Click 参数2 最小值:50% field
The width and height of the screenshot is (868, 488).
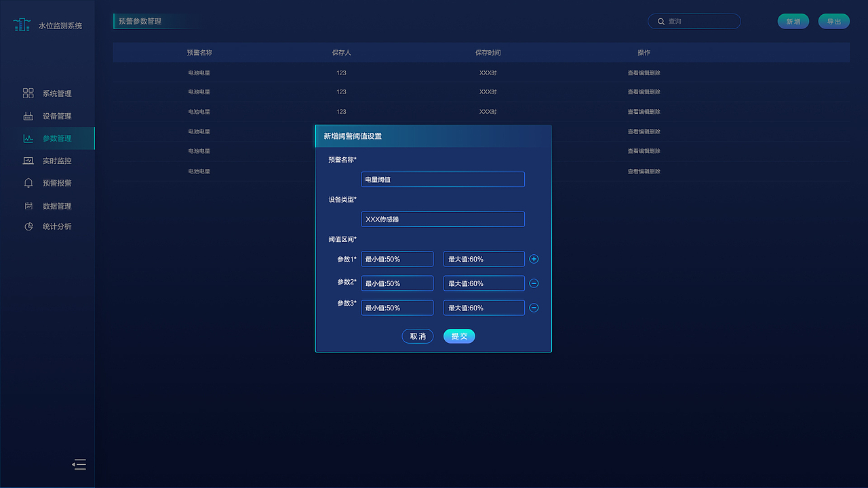pyautogui.click(x=397, y=283)
